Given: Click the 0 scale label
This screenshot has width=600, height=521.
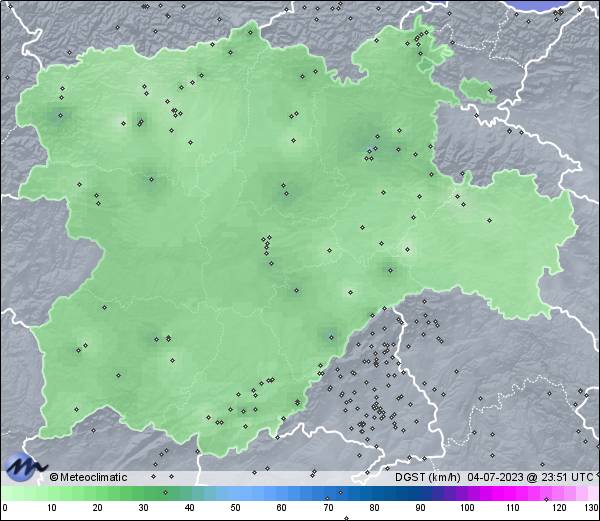Looking at the screenshot, I should coord(5,508).
